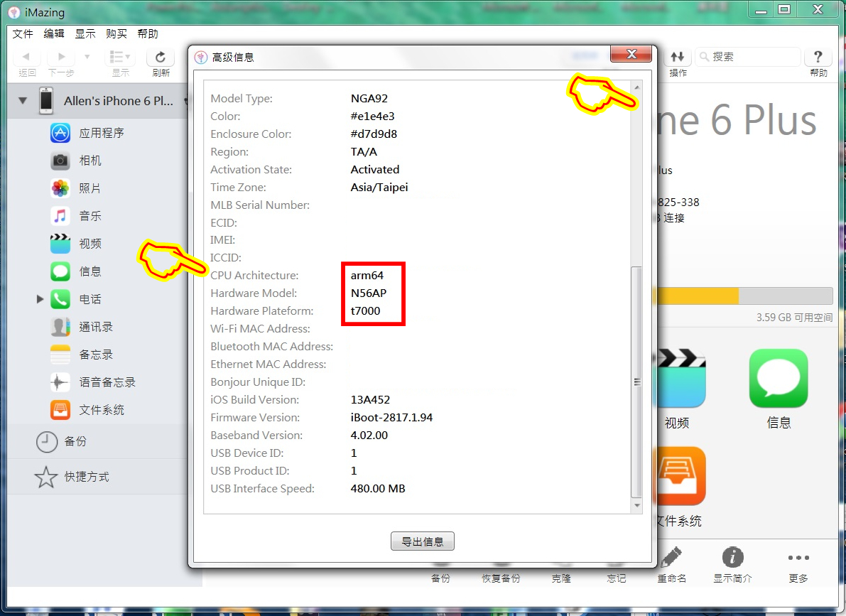Select the 'iBoot-2817.1.94' firmware value
The width and height of the screenshot is (846, 616).
tap(391, 417)
